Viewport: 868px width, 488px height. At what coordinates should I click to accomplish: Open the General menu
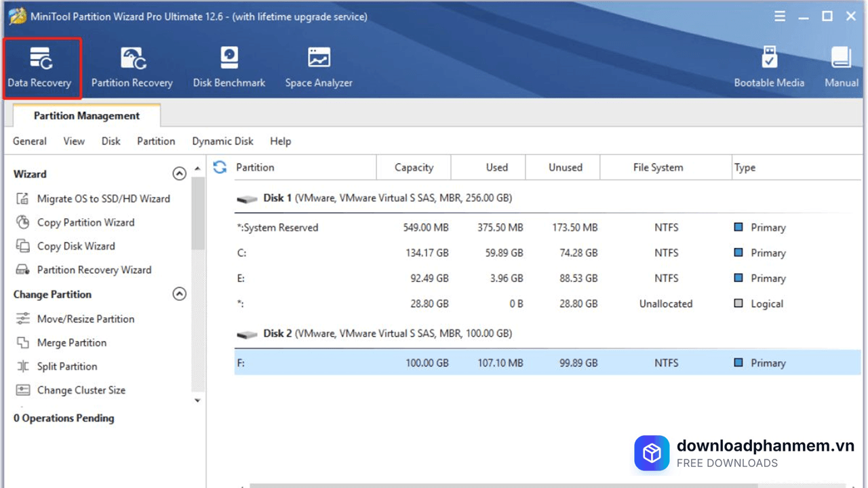30,141
